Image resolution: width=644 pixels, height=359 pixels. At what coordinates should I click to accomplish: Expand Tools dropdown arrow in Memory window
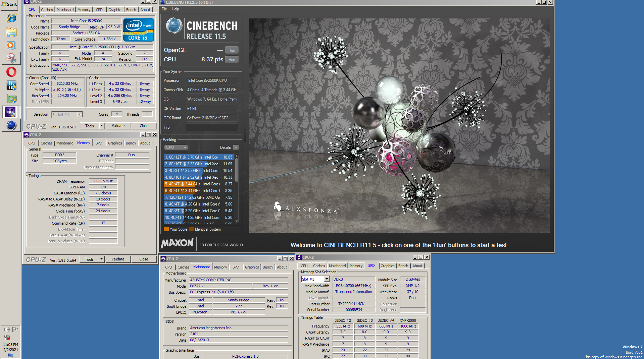[x=102, y=259]
